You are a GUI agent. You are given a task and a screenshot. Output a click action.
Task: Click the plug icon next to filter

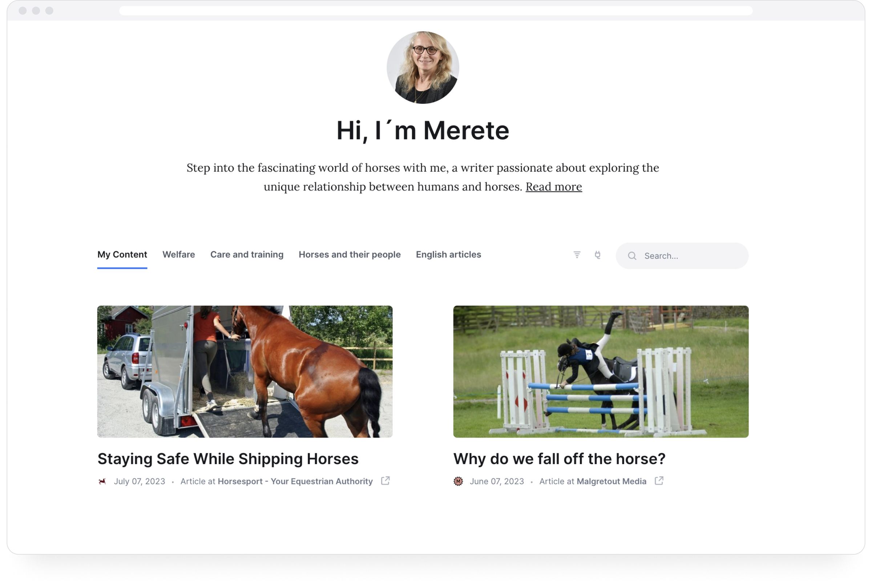(x=597, y=255)
